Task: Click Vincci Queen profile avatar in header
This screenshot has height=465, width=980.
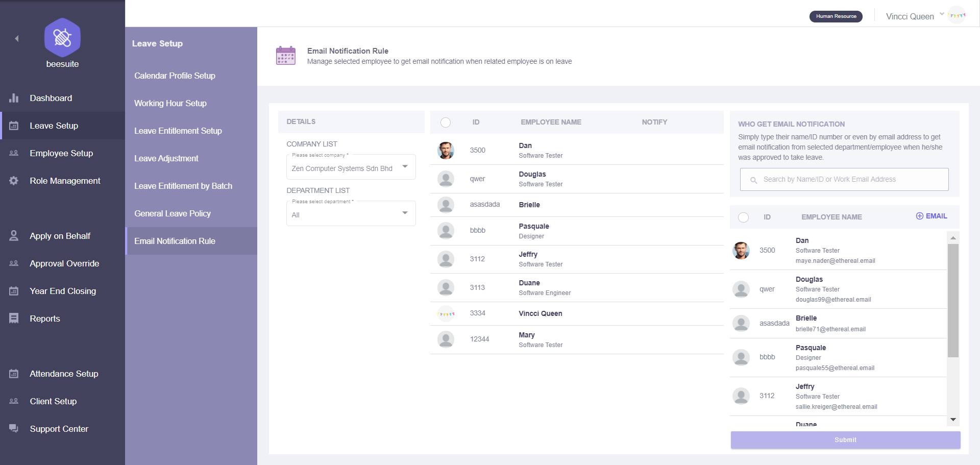Action: click(x=957, y=15)
